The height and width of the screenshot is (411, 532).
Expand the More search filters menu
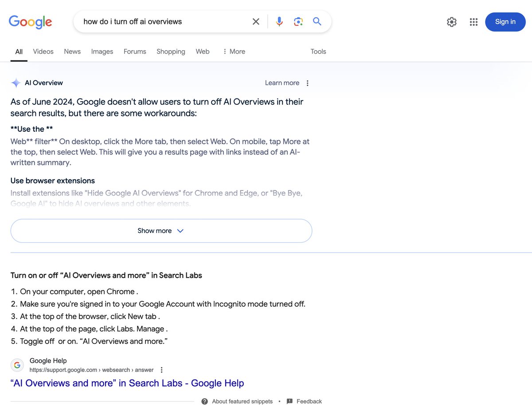[x=234, y=51]
